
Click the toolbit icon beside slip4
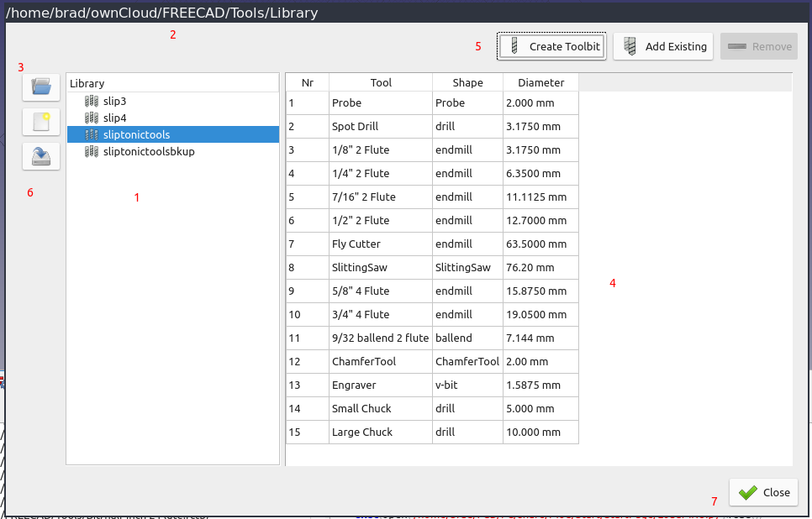click(x=92, y=118)
